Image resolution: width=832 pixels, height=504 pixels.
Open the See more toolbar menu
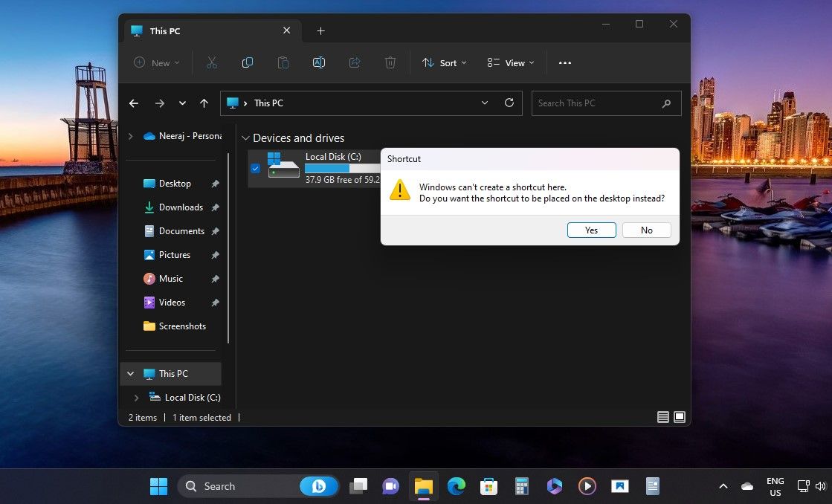coord(564,62)
